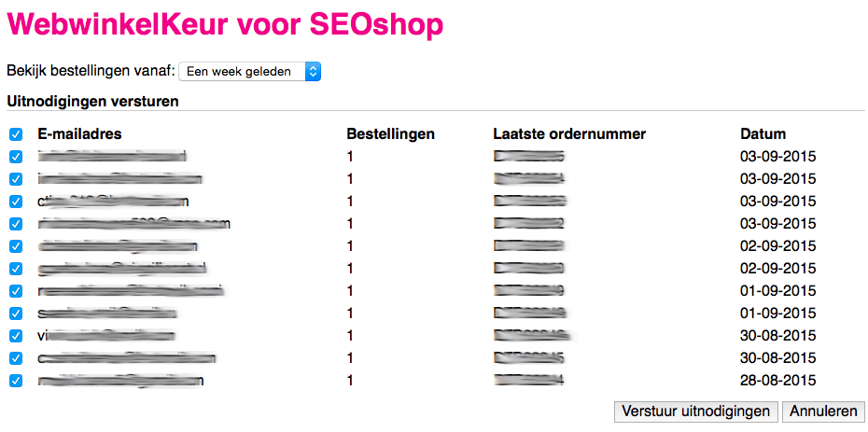Click the Bestellingen column header
Image resolution: width=868 pixels, height=432 pixels.
point(390,134)
